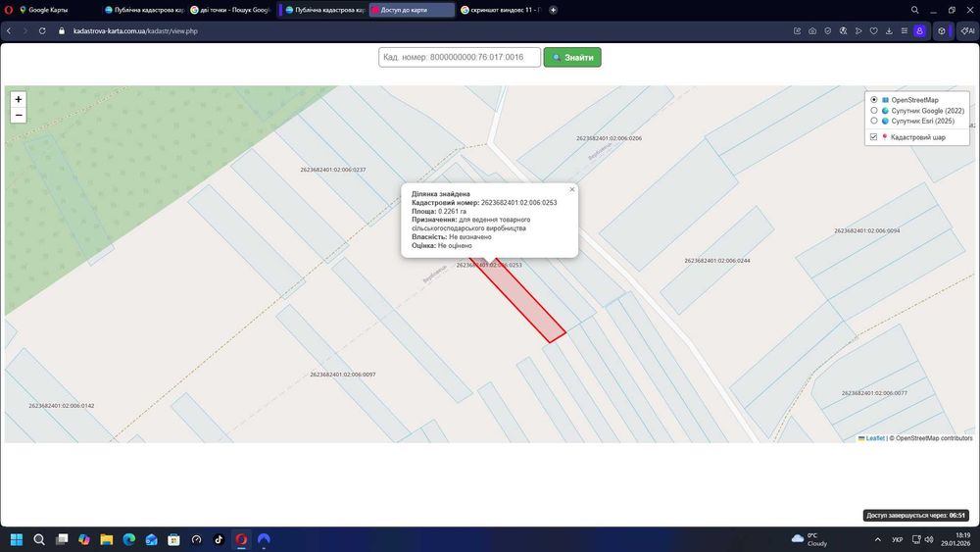Click the access countdown timer badge
The width and height of the screenshot is (980, 552).
915,516
